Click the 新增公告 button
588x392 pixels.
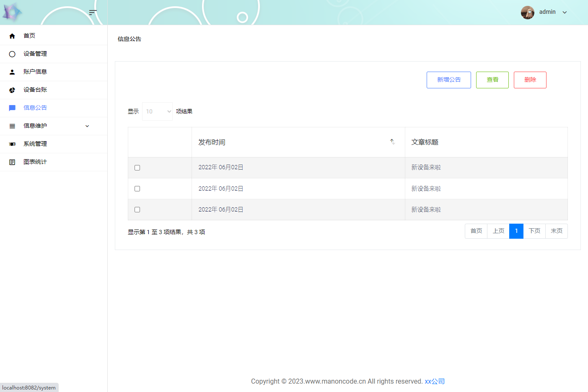(x=449, y=80)
